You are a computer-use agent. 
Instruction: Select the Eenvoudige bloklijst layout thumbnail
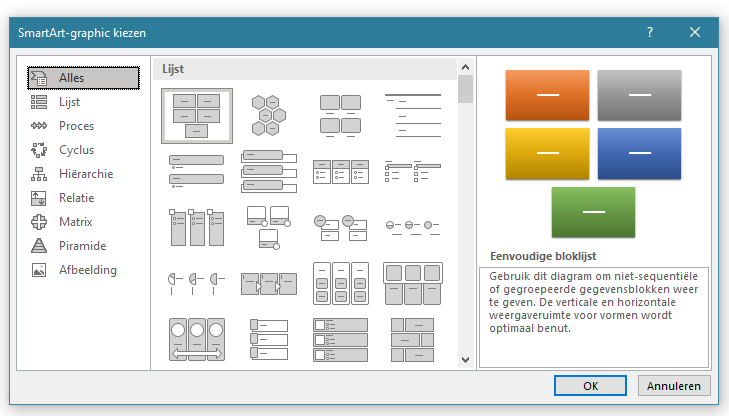[x=197, y=116]
